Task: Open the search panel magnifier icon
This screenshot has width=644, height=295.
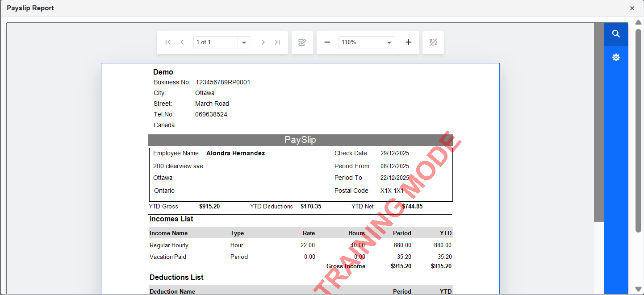Action: pyautogui.click(x=616, y=34)
